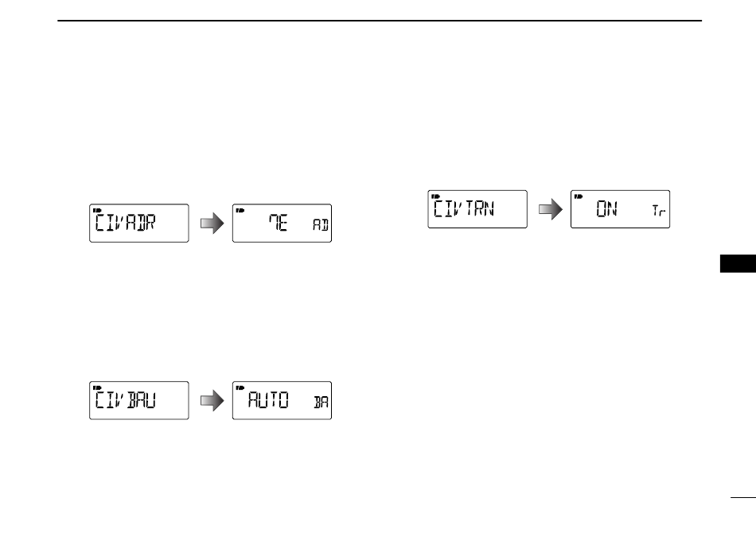Click the AUTO baud rate value
This screenshot has width=756, height=533.
pos(268,400)
